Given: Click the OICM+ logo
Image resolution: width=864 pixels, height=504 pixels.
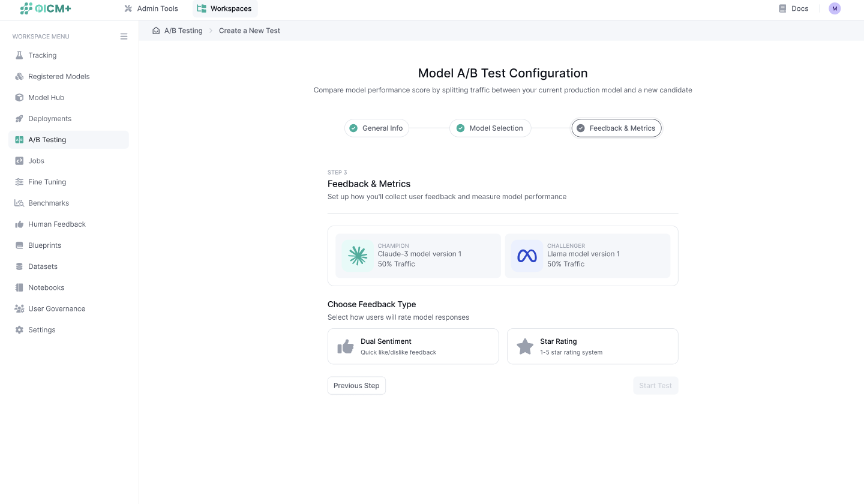Looking at the screenshot, I should (46, 8).
